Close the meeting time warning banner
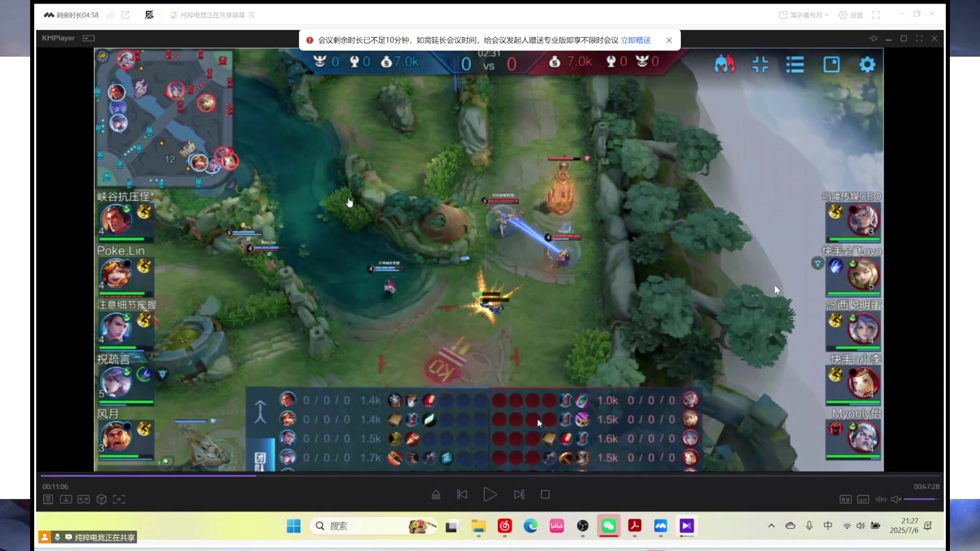This screenshot has height=551, width=980. click(x=669, y=40)
